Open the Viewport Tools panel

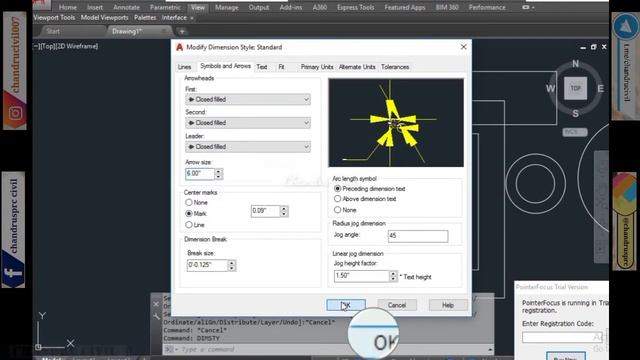54,18
